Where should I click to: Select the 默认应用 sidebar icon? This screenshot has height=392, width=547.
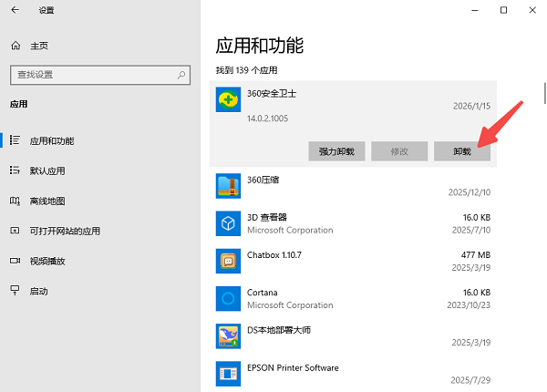15,170
